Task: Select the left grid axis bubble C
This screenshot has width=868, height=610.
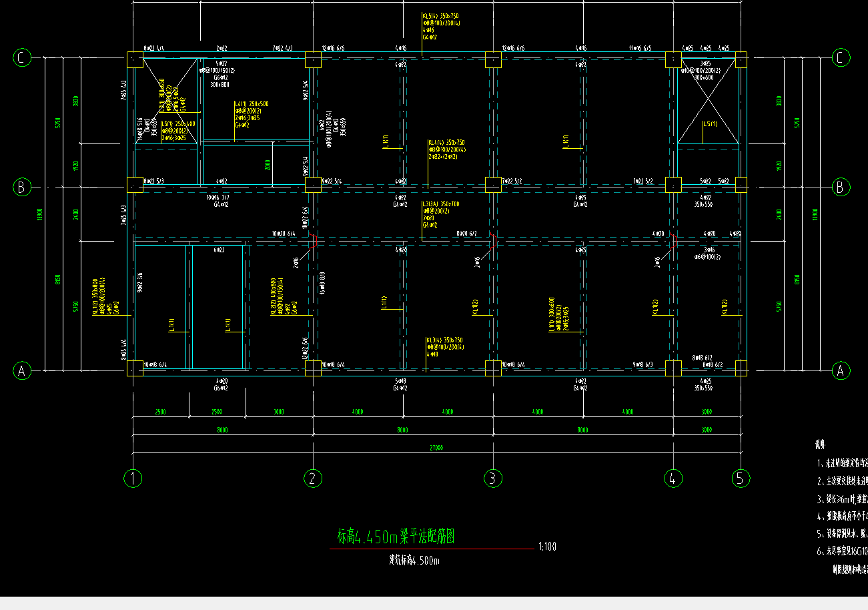Action: (22, 58)
